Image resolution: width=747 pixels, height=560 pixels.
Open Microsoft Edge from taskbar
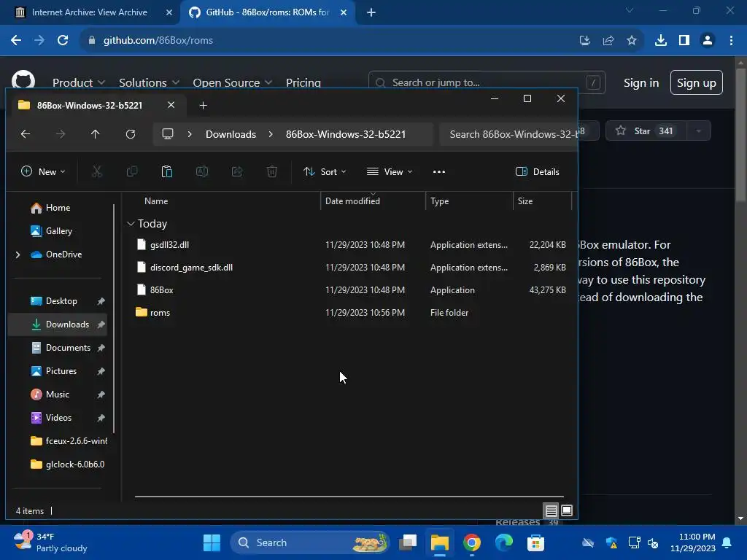[503, 542]
